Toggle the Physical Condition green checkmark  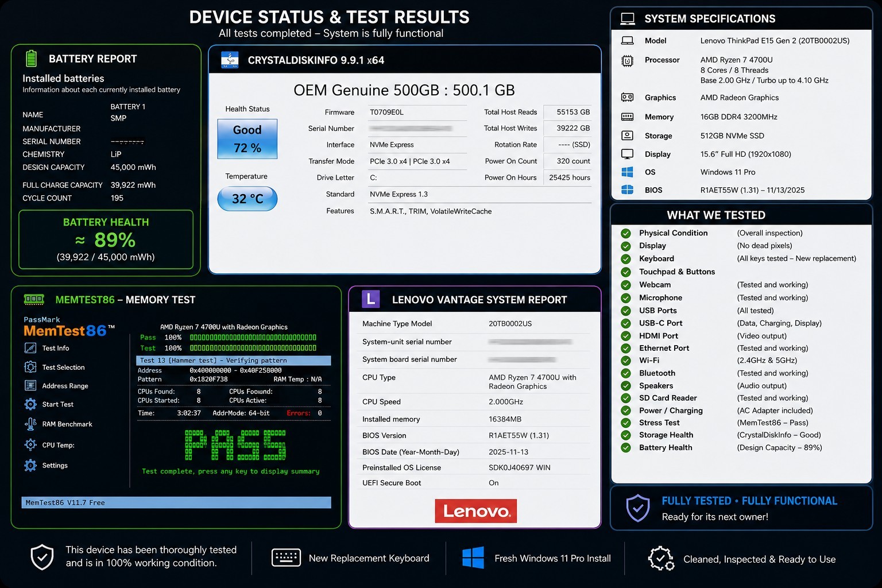tap(626, 233)
